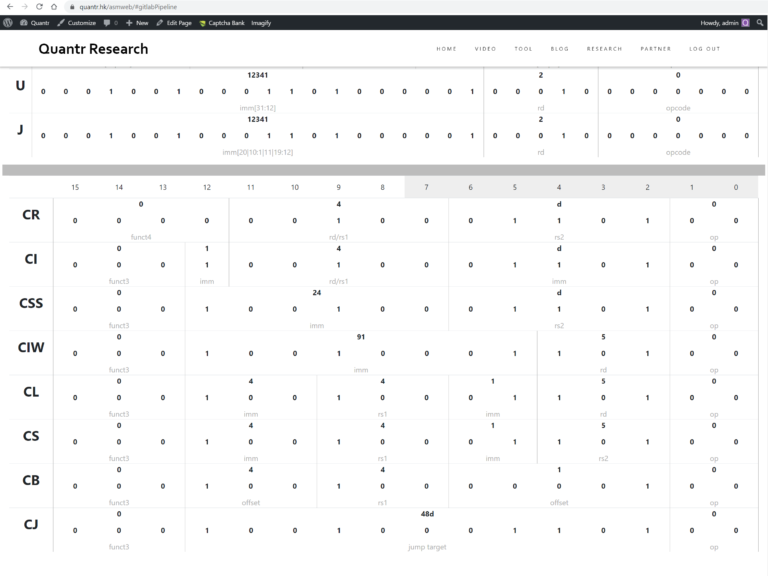
Task: Select Edit Page in admin bar
Action: pos(174,23)
